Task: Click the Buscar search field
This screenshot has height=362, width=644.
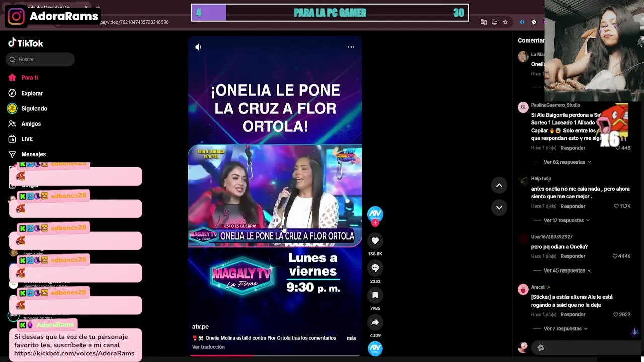Action: click(40, 59)
